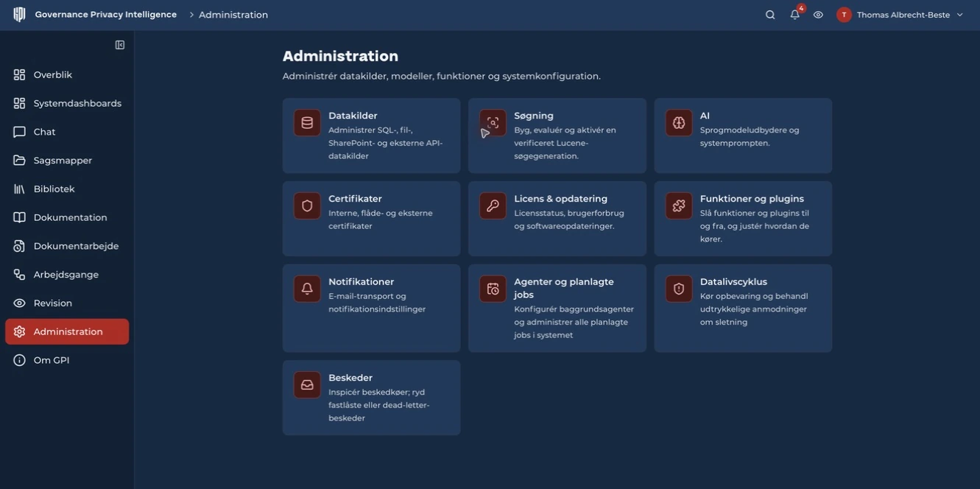Click the Sagsmapper folder icon

coord(19,161)
